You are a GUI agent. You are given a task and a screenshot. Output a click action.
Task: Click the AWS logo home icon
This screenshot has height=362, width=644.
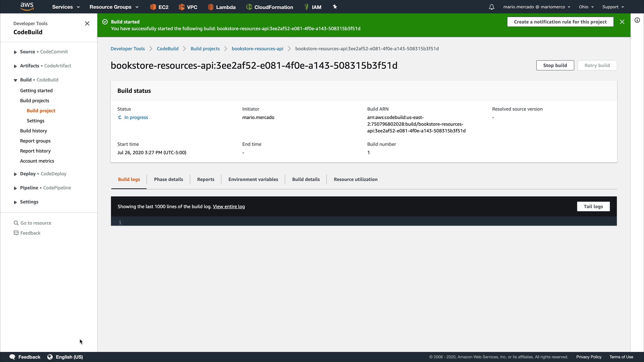tap(27, 6)
